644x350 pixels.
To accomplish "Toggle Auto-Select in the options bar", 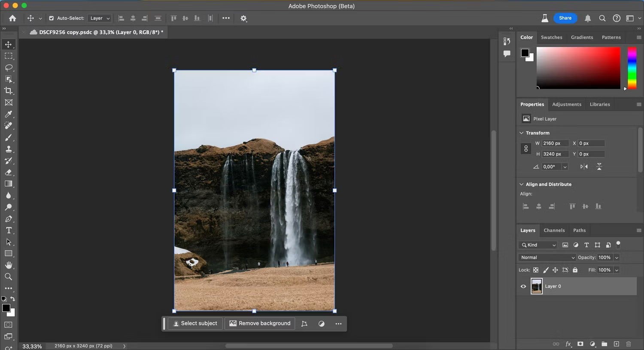I will [51, 18].
